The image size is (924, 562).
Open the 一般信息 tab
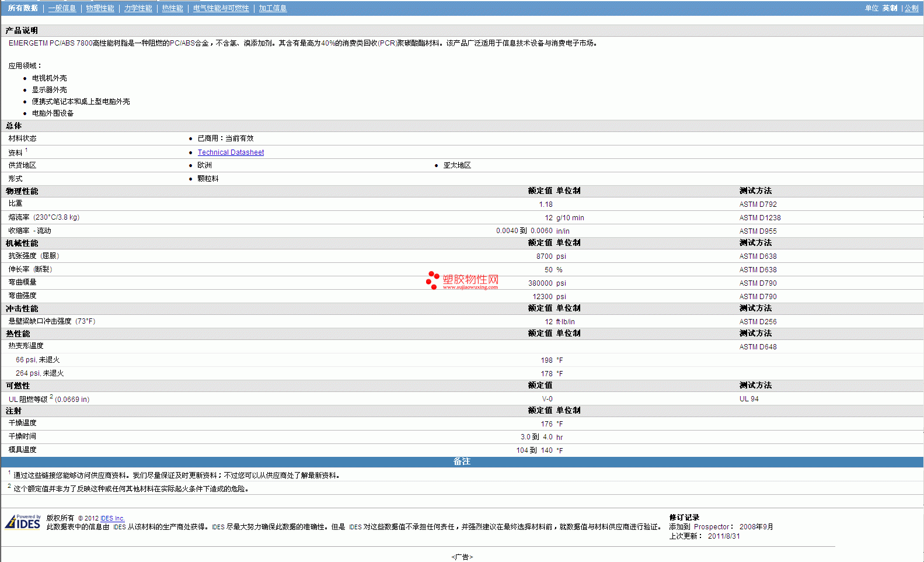pyautogui.click(x=62, y=8)
